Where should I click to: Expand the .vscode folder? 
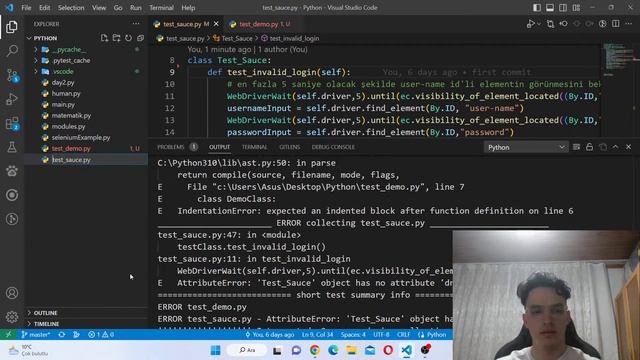tap(62, 71)
